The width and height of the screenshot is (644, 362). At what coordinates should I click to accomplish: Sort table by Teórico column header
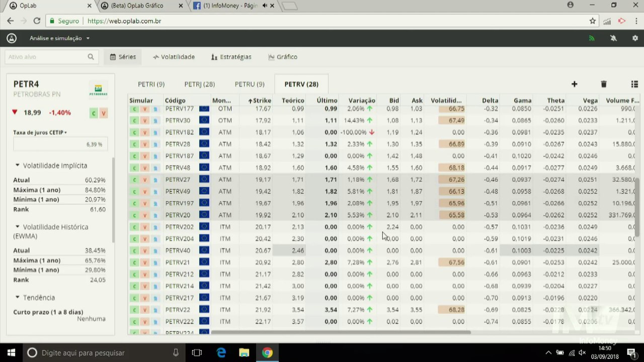pos(293,101)
